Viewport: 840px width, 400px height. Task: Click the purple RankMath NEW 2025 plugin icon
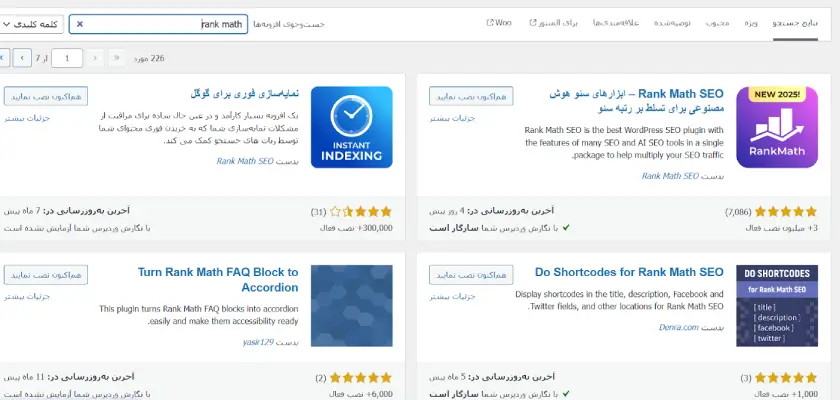[x=777, y=127]
